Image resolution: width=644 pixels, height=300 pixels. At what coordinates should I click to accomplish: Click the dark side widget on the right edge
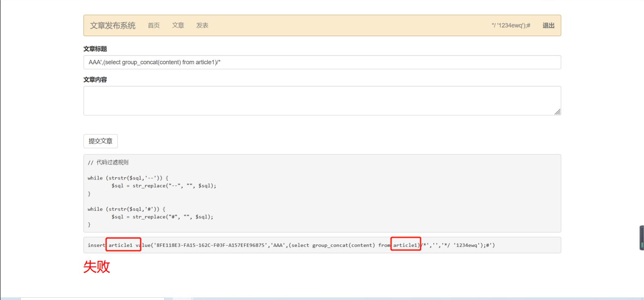coord(642,238)
